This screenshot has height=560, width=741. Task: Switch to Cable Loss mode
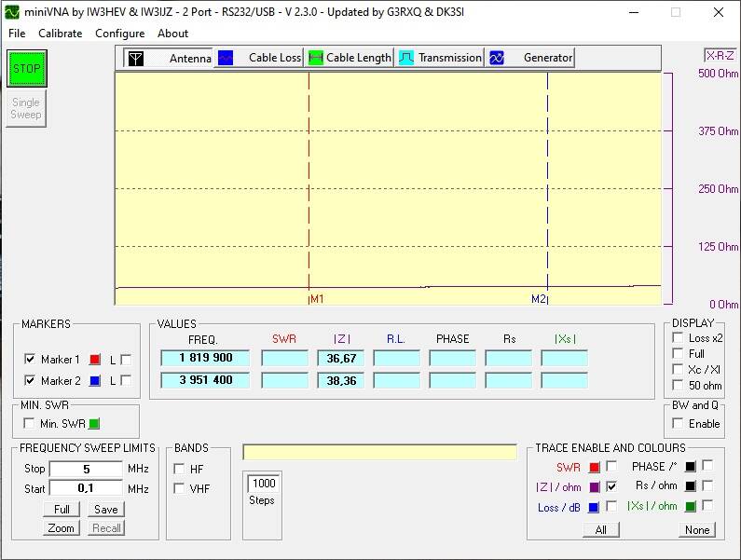pos(259,58)
